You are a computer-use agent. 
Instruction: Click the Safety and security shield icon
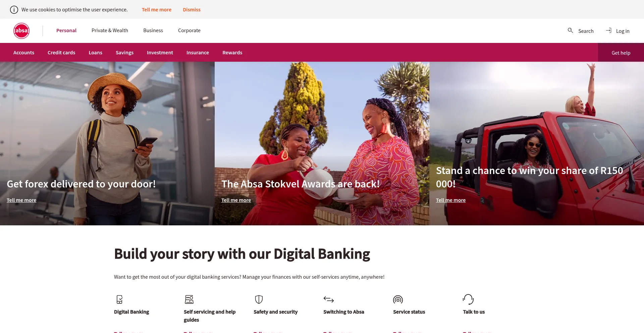click(259, 299)
